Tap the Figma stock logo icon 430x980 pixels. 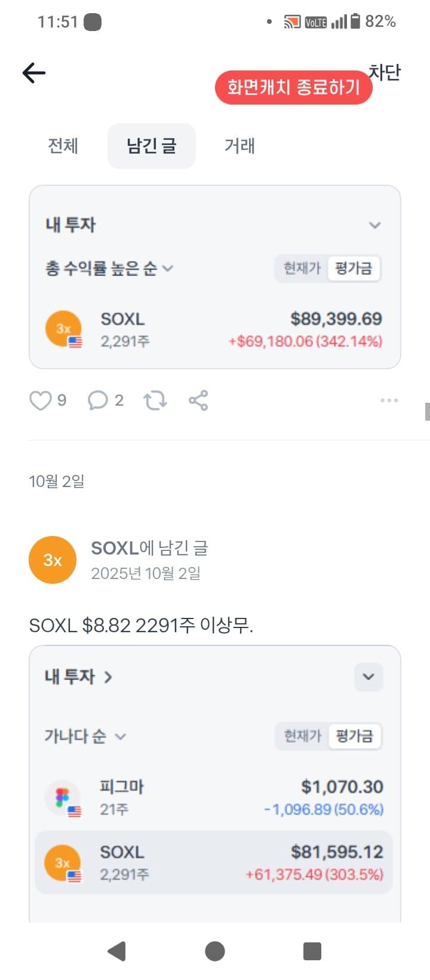pos(63,798)
